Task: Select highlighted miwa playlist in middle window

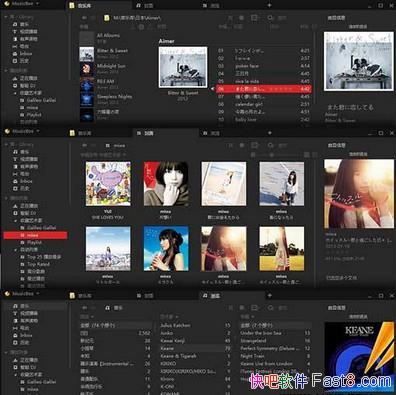Action: 35,235
